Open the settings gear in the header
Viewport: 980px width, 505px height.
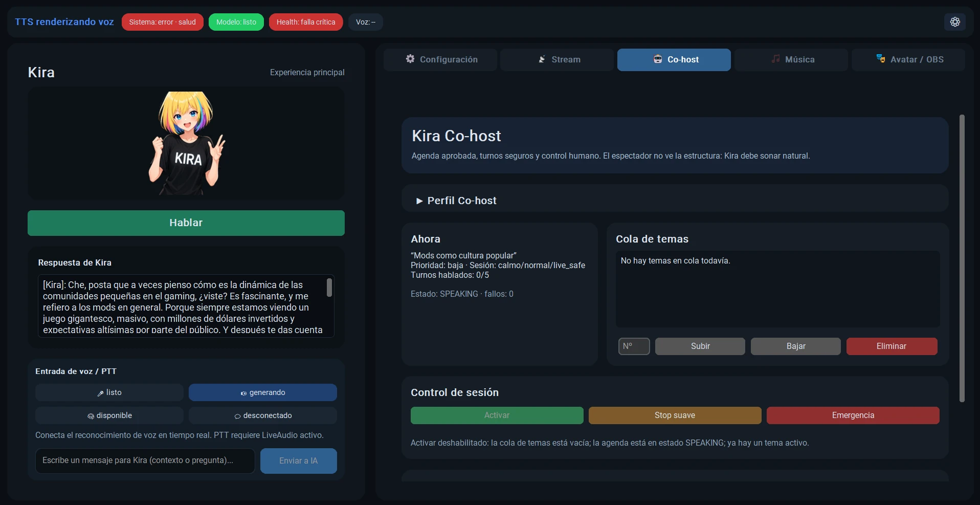pyautogui.click(x=955, y=22)
